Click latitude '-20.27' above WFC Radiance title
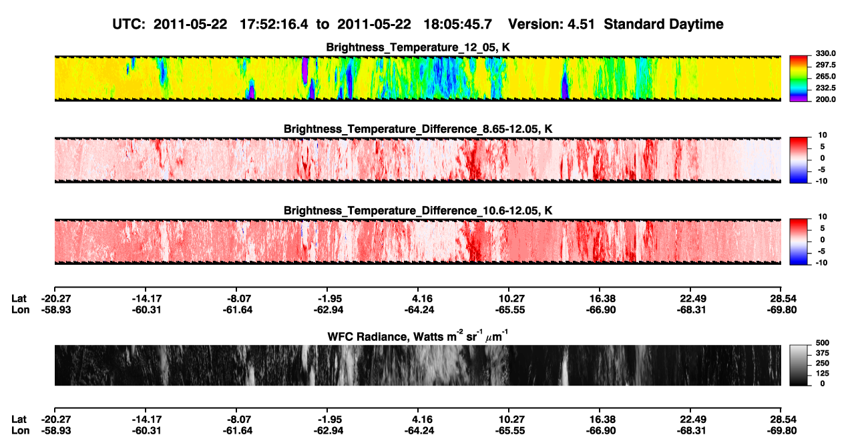The image size is (868, 445). pyautogui.click(x=55, y=298)
